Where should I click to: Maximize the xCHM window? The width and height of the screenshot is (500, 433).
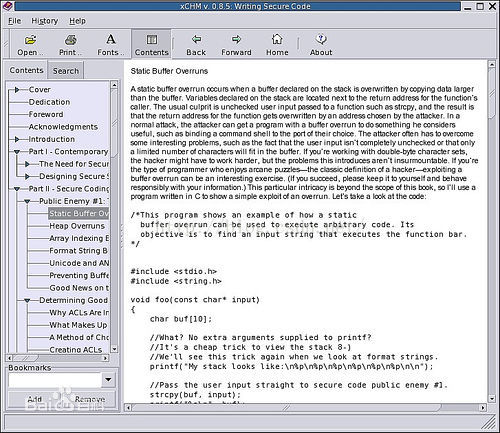pyautogui.click(x=480, y=6)
